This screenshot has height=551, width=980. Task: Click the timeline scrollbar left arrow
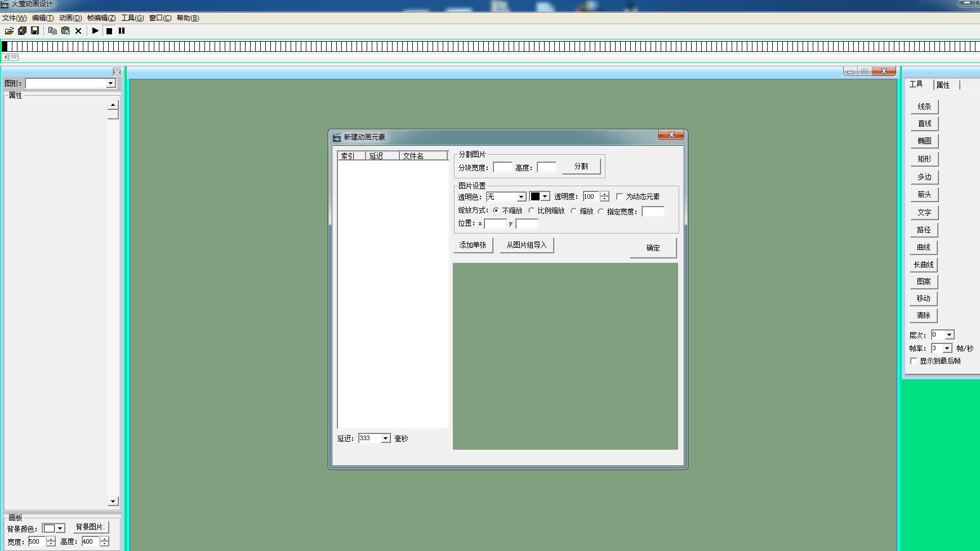click(5, 57)
